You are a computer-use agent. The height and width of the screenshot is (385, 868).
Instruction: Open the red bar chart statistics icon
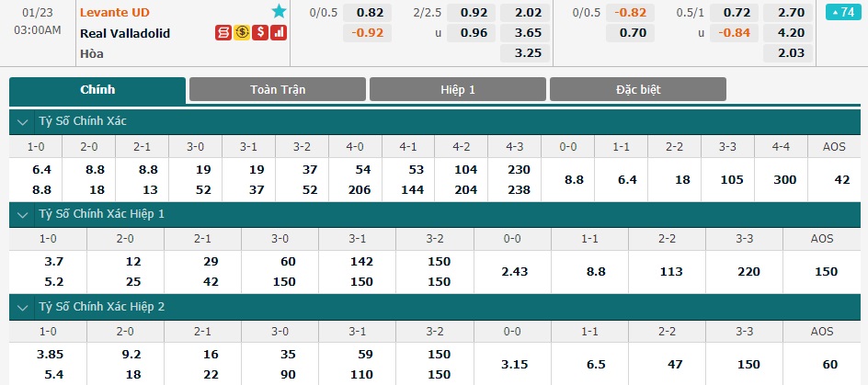click(279, 33)
